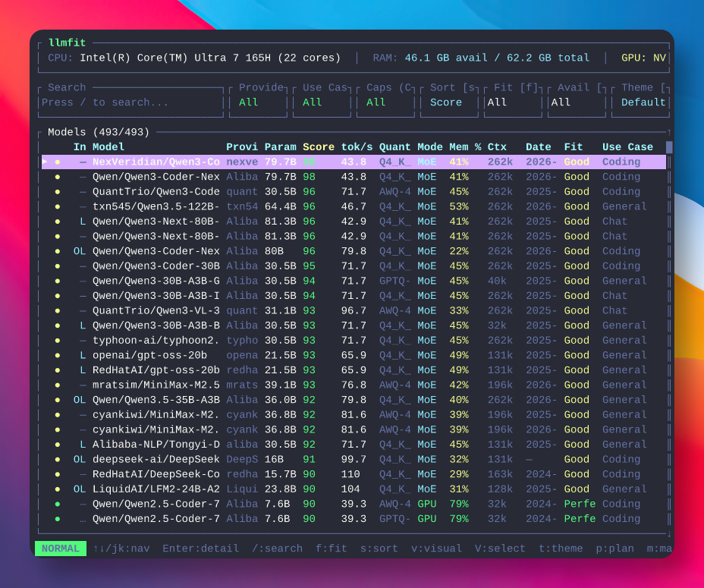Click the Model column header
704x588 pixels.
click(x=108, y=147)
